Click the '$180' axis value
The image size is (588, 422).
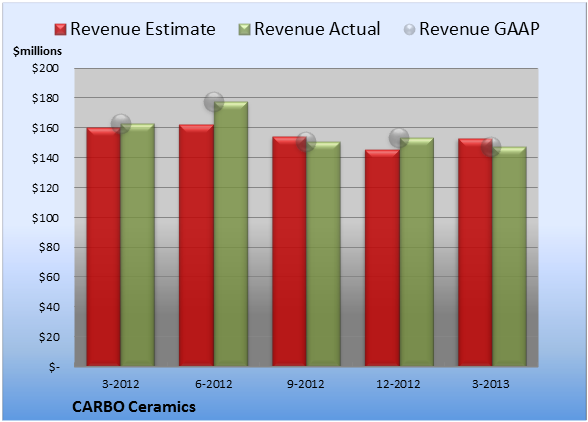coord(45,98)
